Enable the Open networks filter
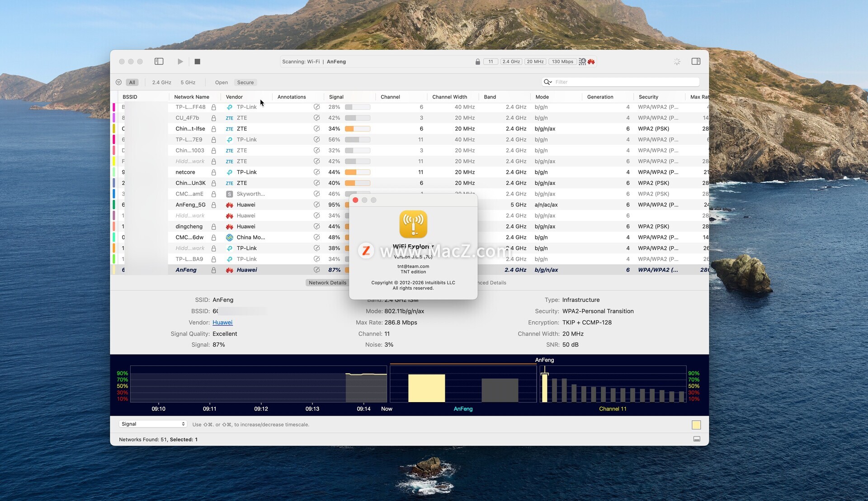 (x=221, y=82)
